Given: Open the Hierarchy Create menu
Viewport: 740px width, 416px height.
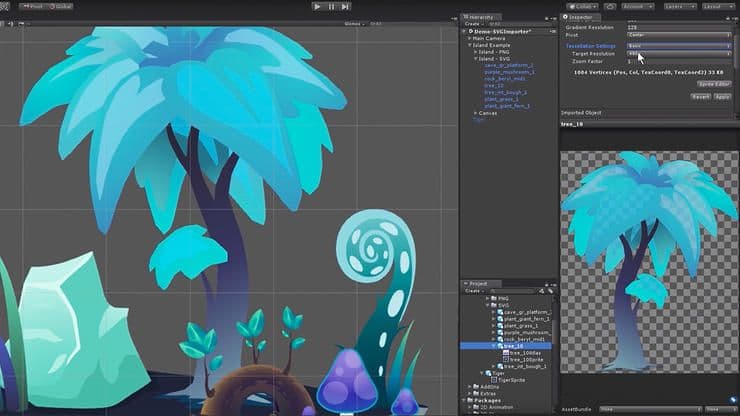Looking at the screenshot, I should click(473, 24).
